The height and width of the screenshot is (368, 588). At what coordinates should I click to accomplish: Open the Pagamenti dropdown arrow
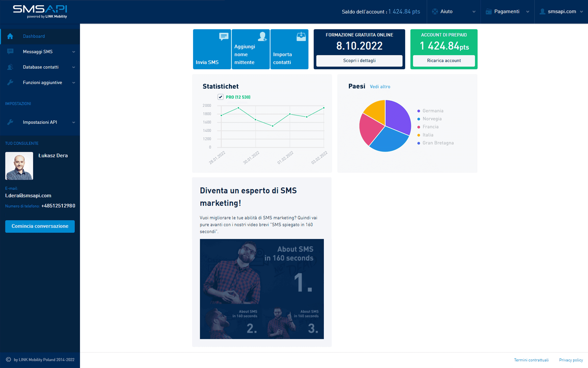pos(528,12)
